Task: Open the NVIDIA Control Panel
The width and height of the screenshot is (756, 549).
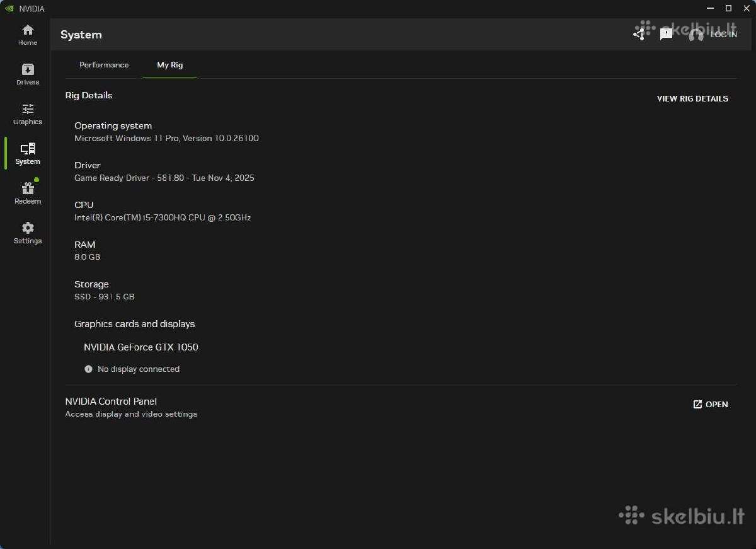Action: point(711,404)
